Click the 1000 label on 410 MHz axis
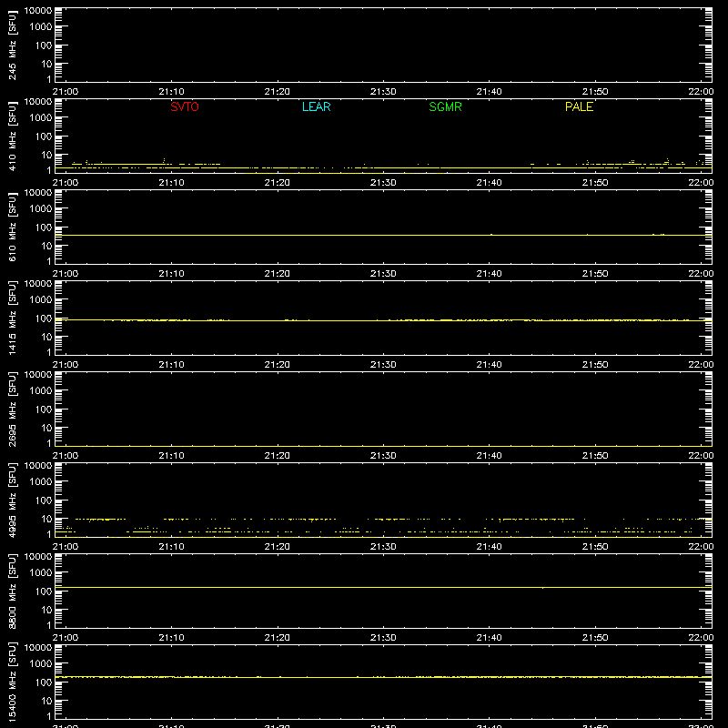Screen dimensions: 728x728 (x=41, y=118)
